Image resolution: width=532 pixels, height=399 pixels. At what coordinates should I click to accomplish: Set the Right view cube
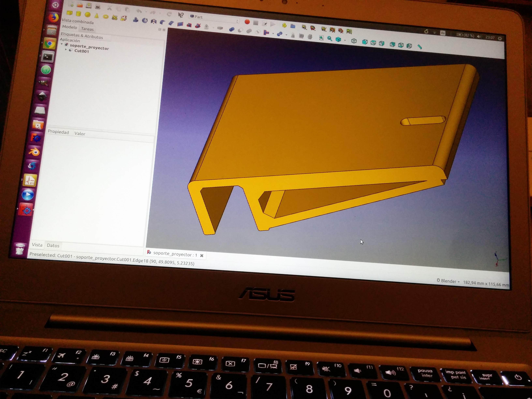pyautogui.click(x=382, y=44)
